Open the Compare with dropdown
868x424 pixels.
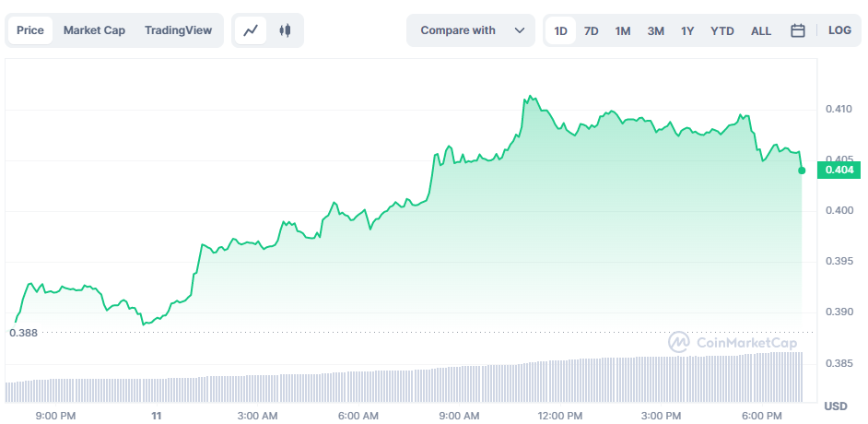click(471, 30)
